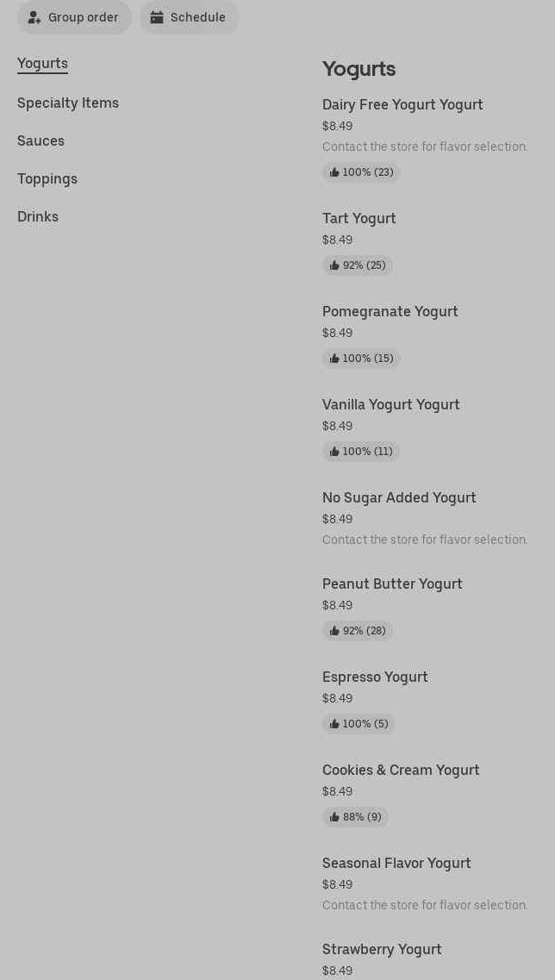
Task: Navigate to the Drinks category
Action: 38,216
